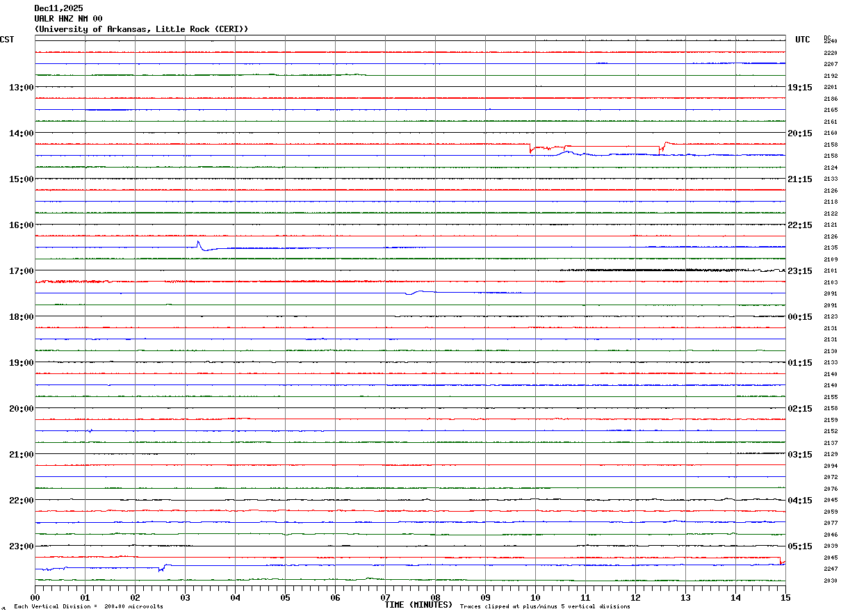Screen dimensions: 841x616
Task: Pick minute tick label 14 on time axis
Action: click(735, 597)
